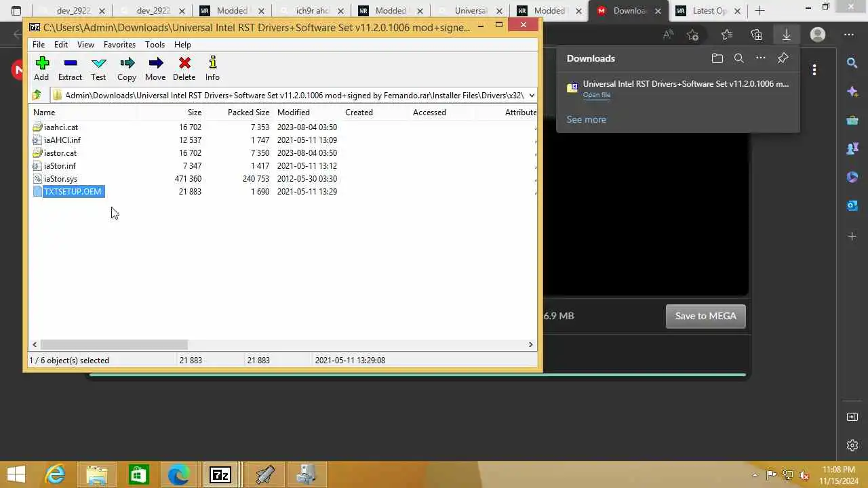This screenshot has width=868, height=488.
Task: Switch to the Universal browser tab
Action: [470, 11]
